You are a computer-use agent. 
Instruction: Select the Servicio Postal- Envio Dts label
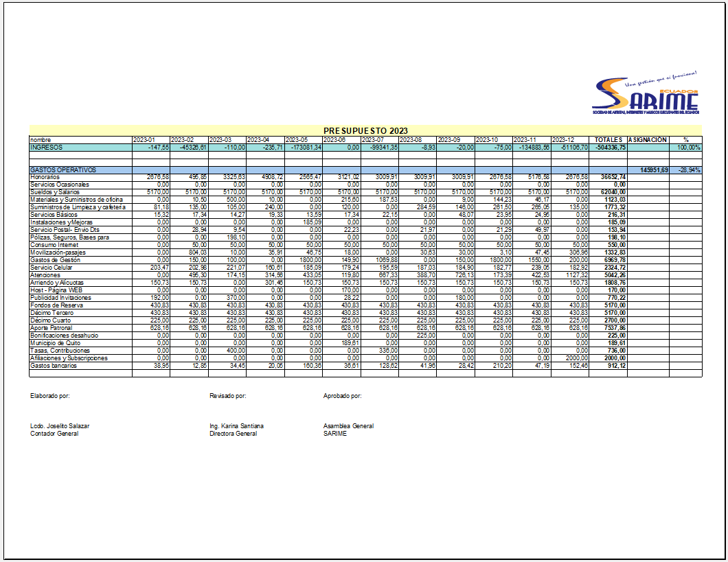pos(65,230)
